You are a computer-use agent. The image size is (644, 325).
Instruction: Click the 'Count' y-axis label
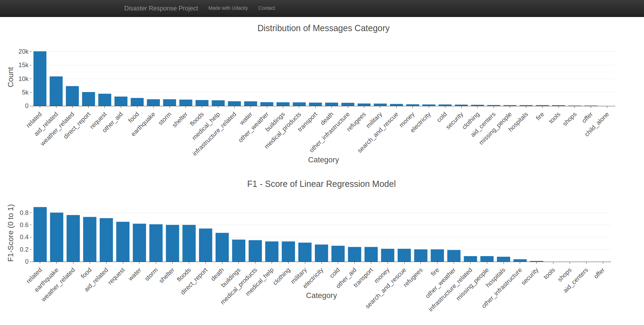(x=11, y=77)
